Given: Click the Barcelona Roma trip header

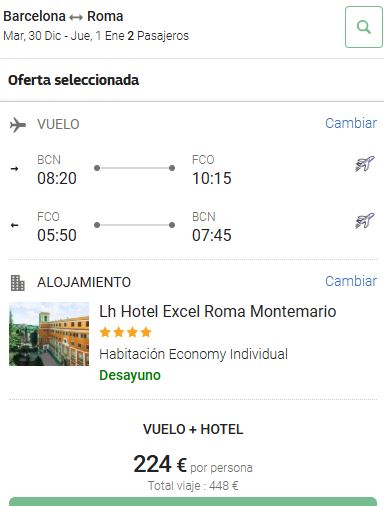Looking at the screenshot, I should [63, 16].
